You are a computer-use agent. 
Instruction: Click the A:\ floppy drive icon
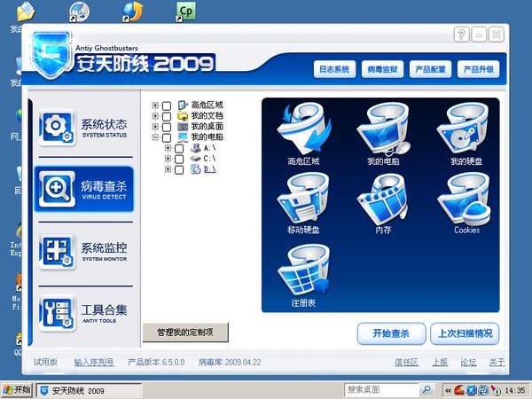195,148
